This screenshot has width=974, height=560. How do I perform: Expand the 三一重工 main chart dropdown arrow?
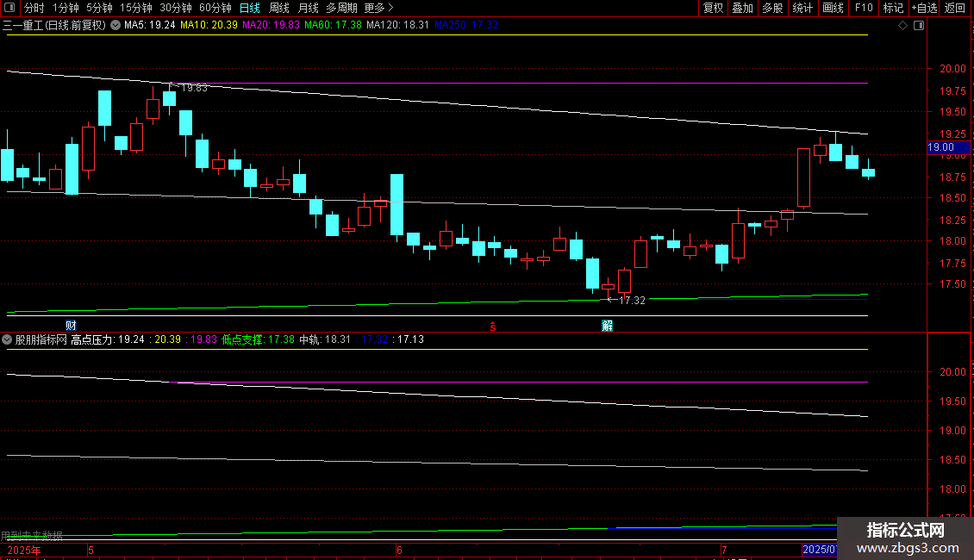116,26
